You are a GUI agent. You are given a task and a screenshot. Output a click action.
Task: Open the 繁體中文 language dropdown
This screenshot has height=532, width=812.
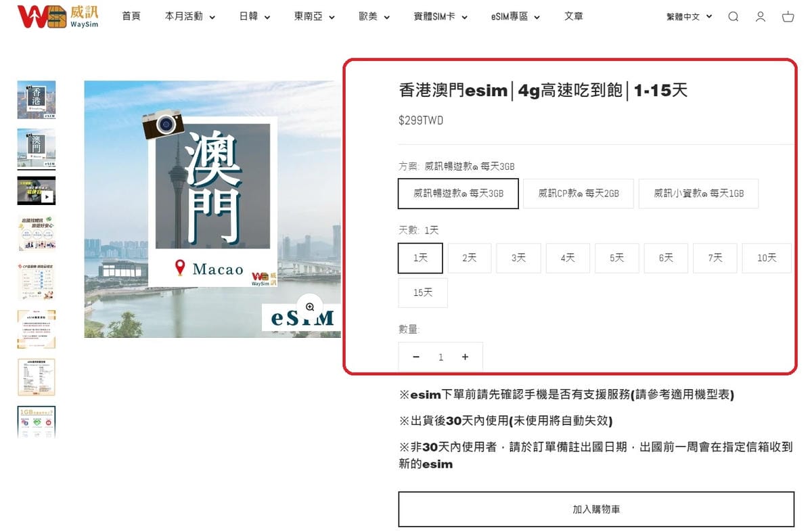click(x=688, y=17)
